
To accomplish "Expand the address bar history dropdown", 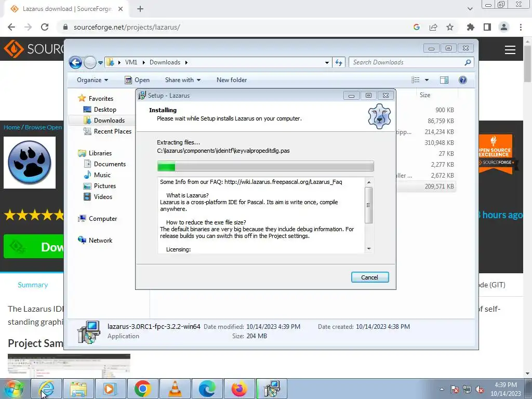I will (x=327, y=63).
